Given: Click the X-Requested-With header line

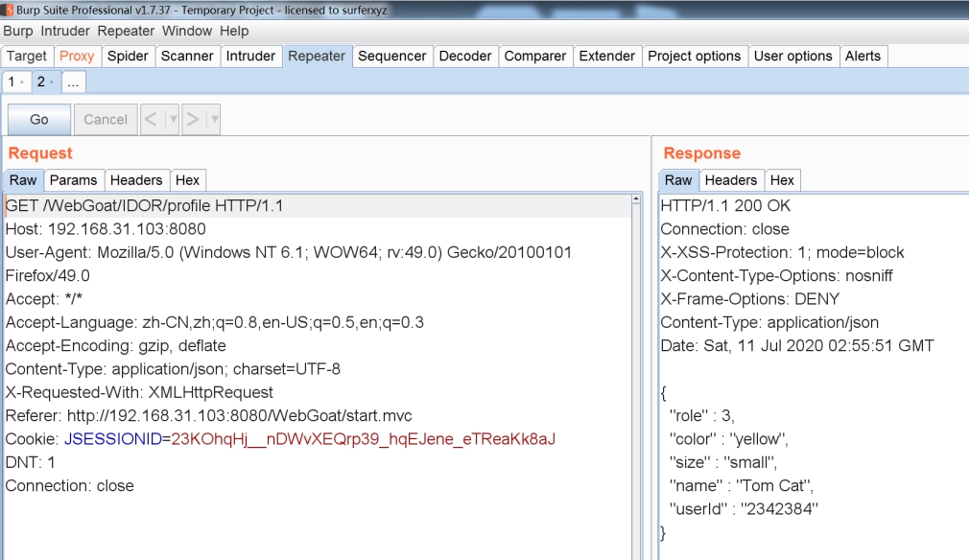Looking at the screenshot, I should [x=139, y=392].
